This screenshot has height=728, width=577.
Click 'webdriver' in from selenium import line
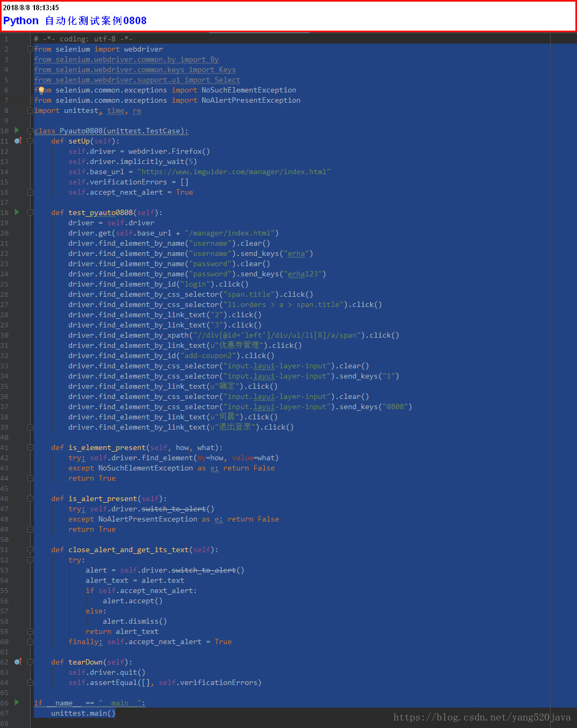[x=143, y=49]
